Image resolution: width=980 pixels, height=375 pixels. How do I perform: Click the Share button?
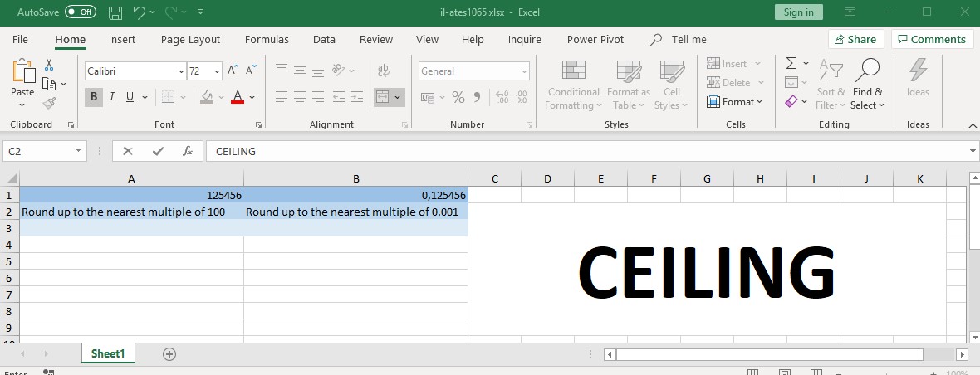tap(855, 39)
